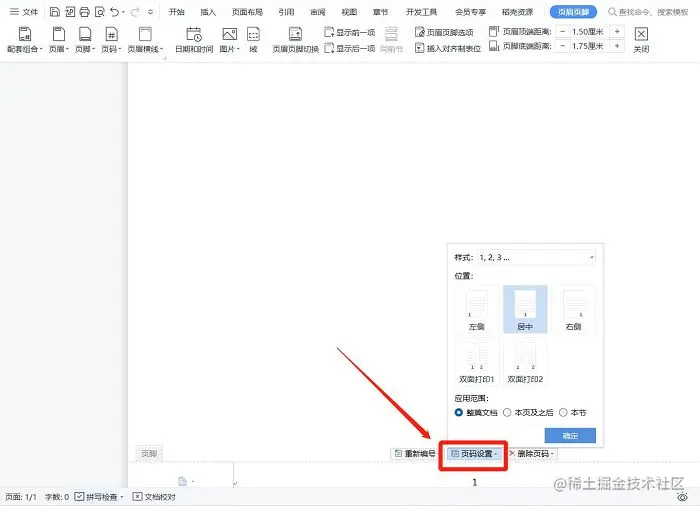The width and height of the screenshot is (700, 507).
Task: Click the Print icon in quick access toolbar
Action: pyautogui.click(x=84, y=12)
